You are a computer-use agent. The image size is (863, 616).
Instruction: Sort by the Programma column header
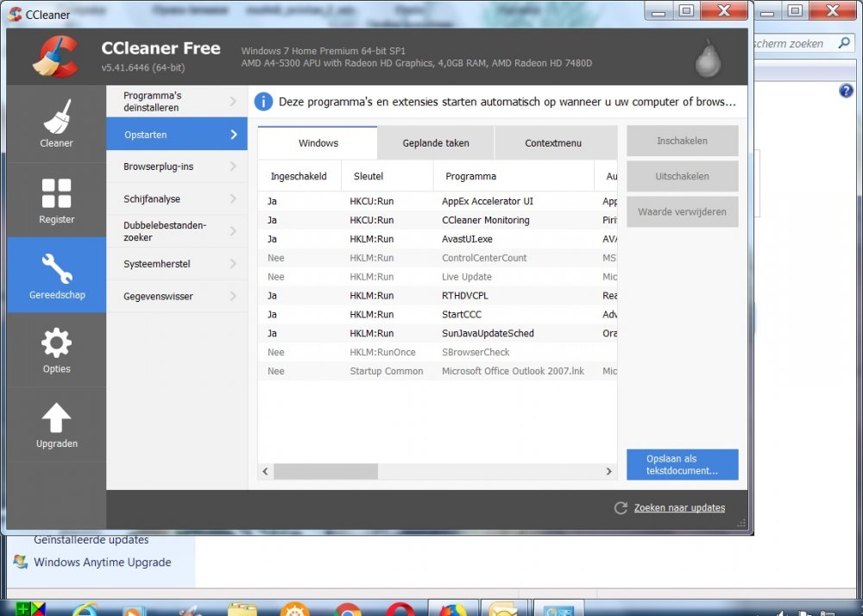click(x=470, y=176)
